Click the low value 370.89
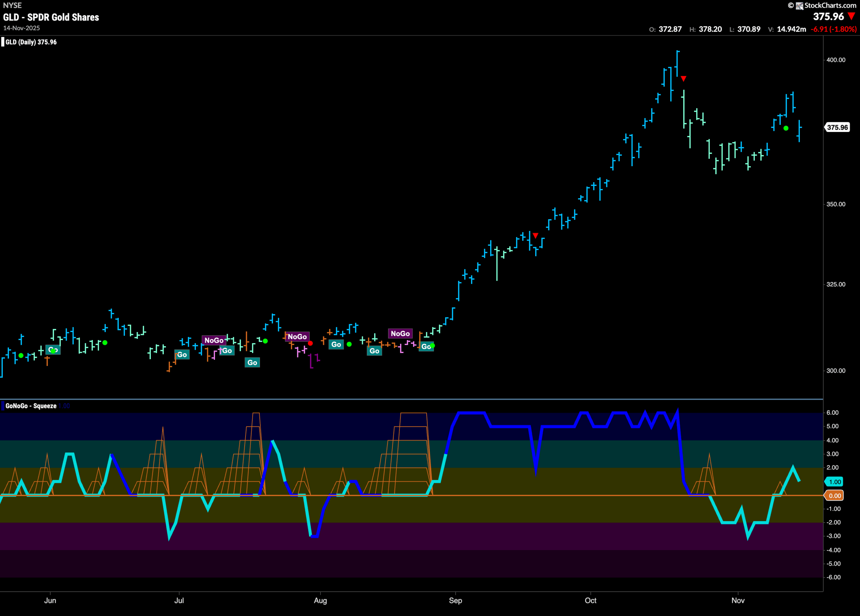The height and width of the screenshot is (616, 860). (748, 29)
